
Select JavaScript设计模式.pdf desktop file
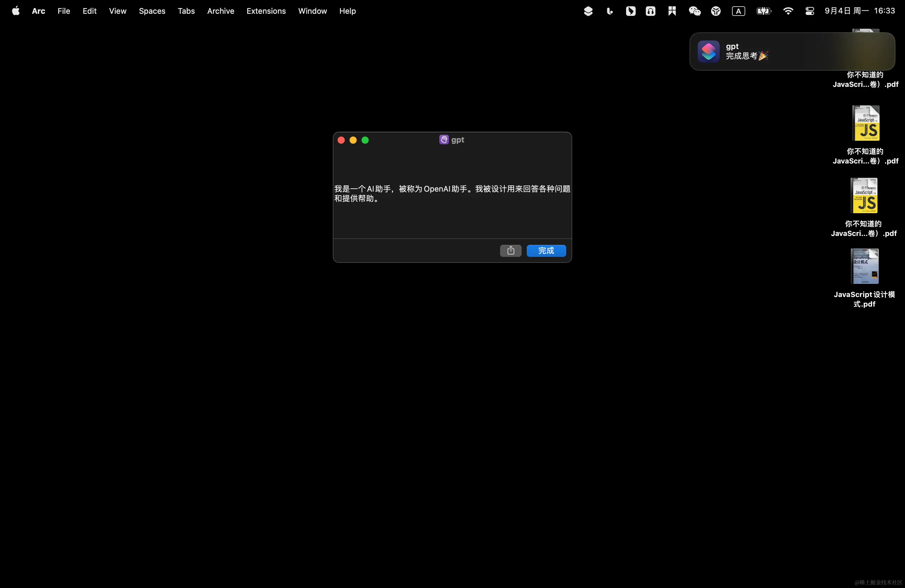[864, 266]
